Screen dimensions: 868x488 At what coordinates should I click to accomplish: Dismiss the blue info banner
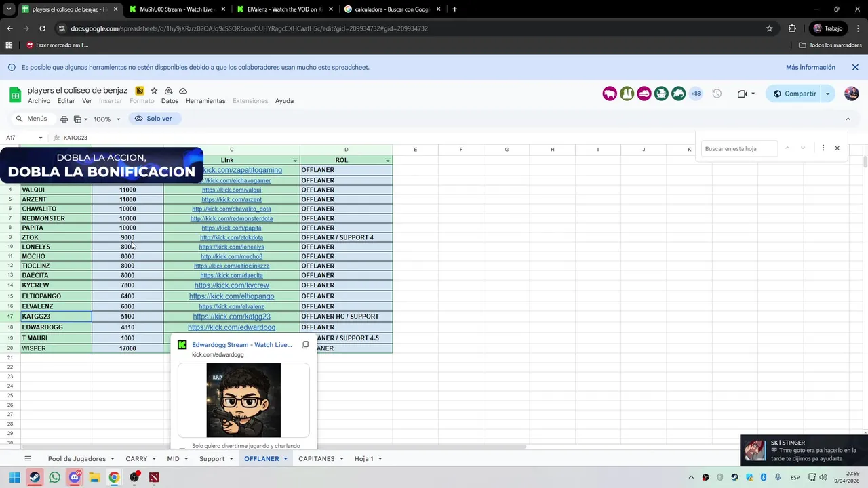(x=855, y=68)
